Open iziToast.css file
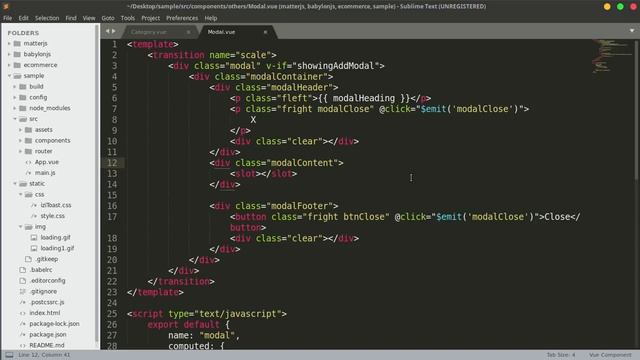This screenshot has width=640, height=360. 56,205
